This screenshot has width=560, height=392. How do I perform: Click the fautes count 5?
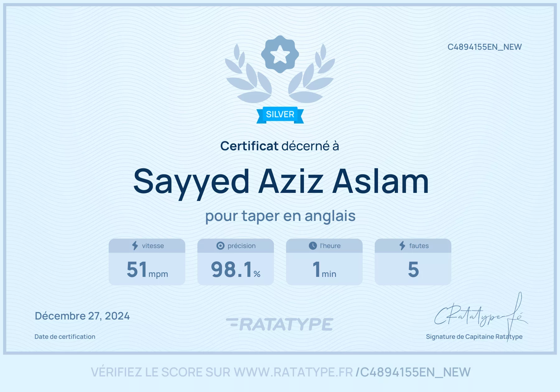413,269
